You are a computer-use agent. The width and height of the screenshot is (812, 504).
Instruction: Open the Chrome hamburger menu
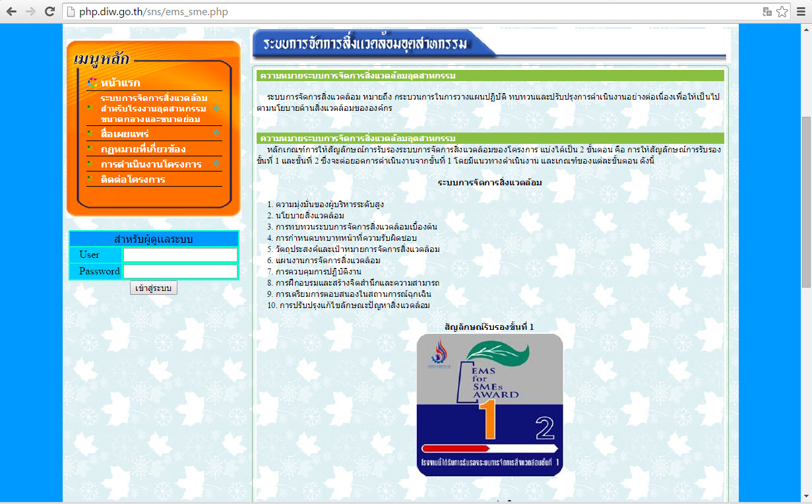801,12
